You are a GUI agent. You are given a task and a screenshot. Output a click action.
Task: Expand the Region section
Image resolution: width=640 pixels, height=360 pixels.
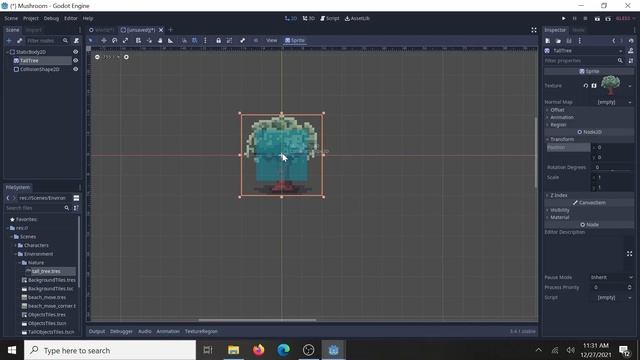click(558, 124)
